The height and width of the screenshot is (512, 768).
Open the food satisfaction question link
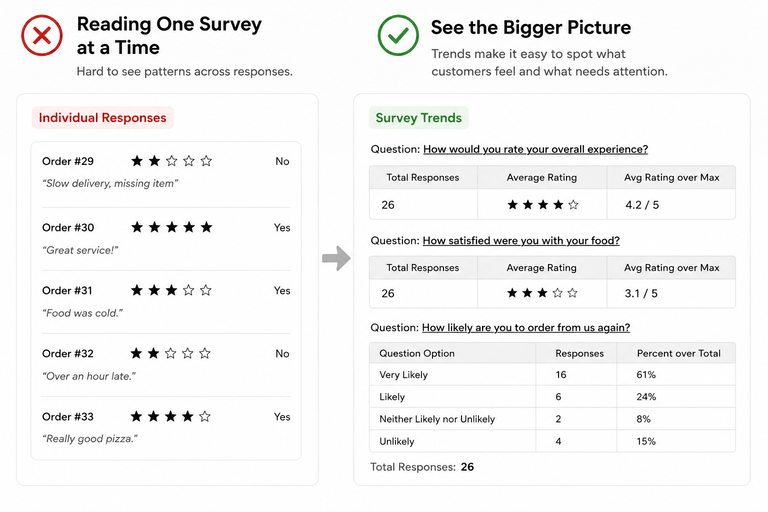[x=521, y=241]
